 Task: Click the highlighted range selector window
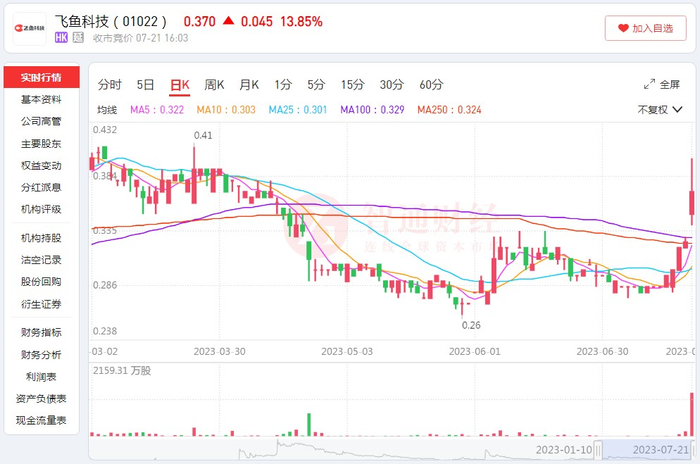coord(646,449)
